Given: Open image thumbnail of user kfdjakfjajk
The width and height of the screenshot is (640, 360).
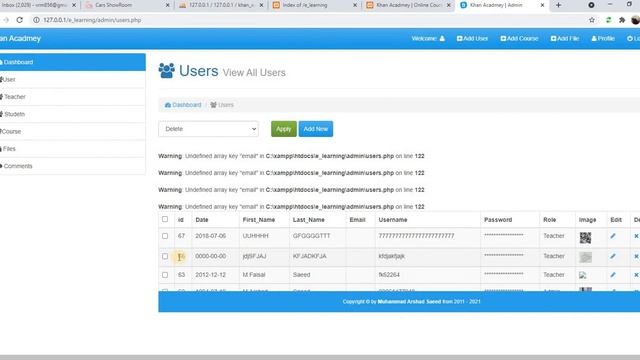Looking at the screenshot, I should [x=585, y=257].
